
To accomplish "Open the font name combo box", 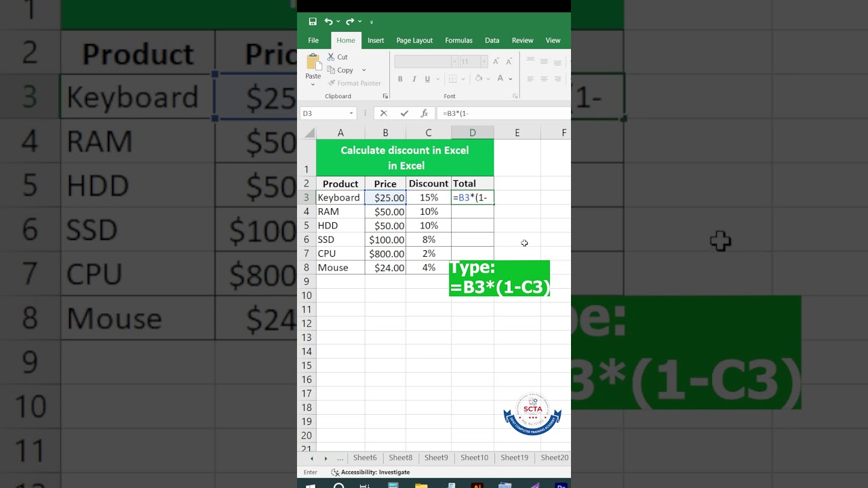I will 426,61.
